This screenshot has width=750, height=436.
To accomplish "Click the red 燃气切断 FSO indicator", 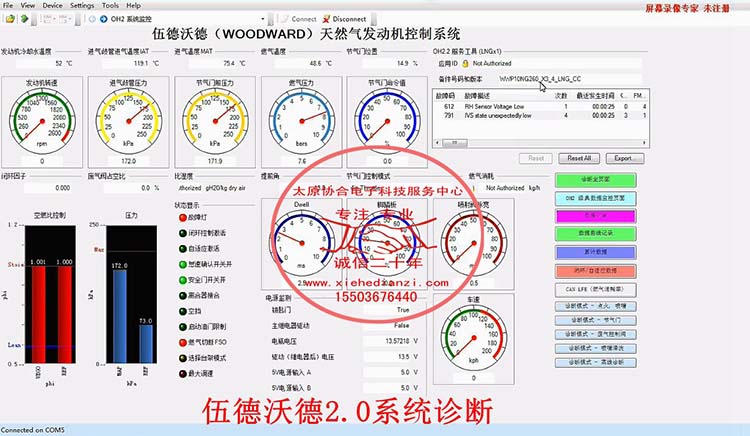I will tap(183, 342).
